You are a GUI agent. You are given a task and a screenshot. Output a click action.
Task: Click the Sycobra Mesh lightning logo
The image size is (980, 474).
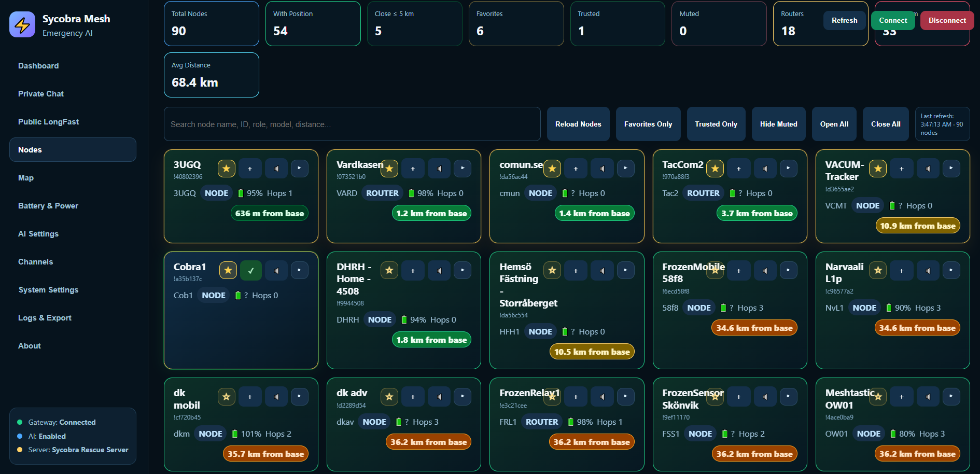point(22,24)
